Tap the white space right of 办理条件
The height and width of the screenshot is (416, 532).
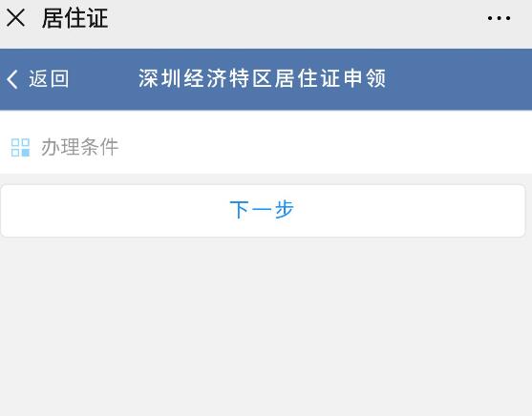pyautogui.click(x=322, y=147)
